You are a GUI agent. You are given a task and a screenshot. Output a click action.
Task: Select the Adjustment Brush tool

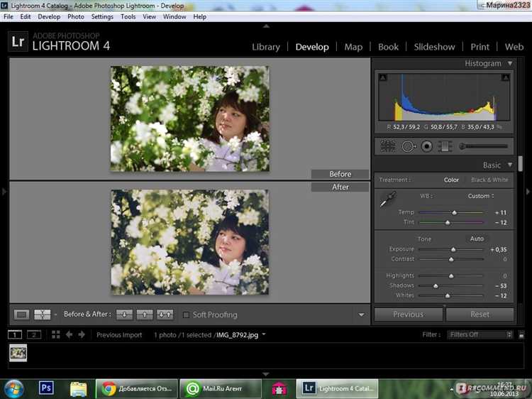point(483,146)
